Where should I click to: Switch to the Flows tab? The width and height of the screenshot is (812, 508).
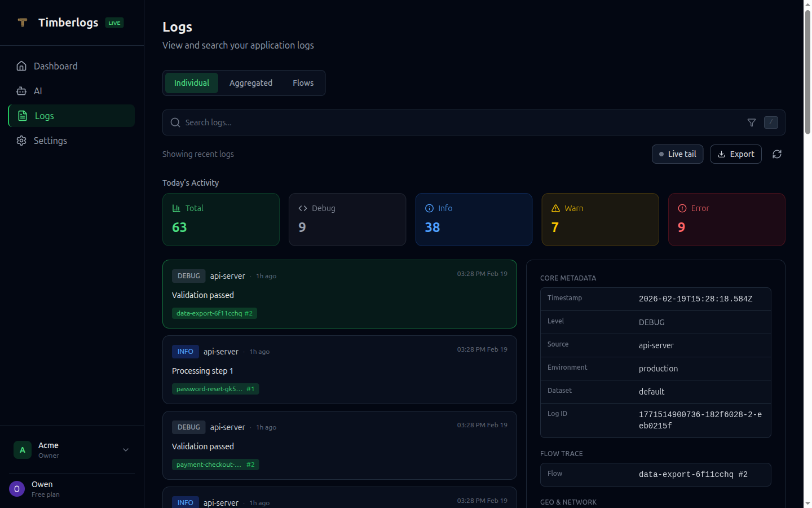(303, 82)
